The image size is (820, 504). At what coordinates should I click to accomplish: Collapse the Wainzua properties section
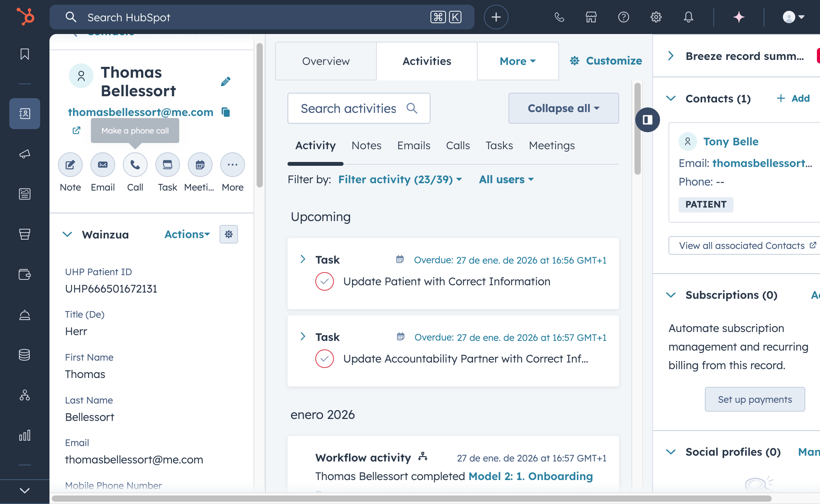[67, 235]
